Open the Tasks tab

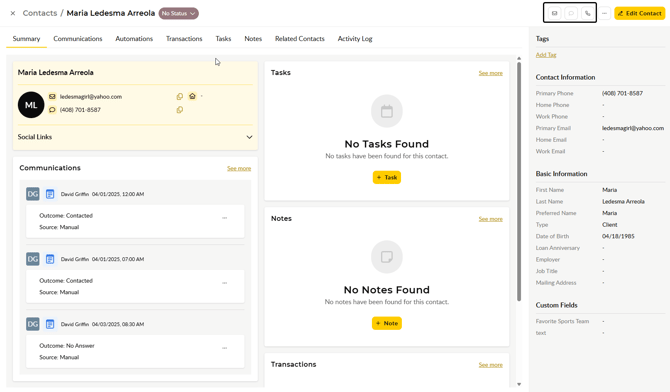click(x=223, y=38)
